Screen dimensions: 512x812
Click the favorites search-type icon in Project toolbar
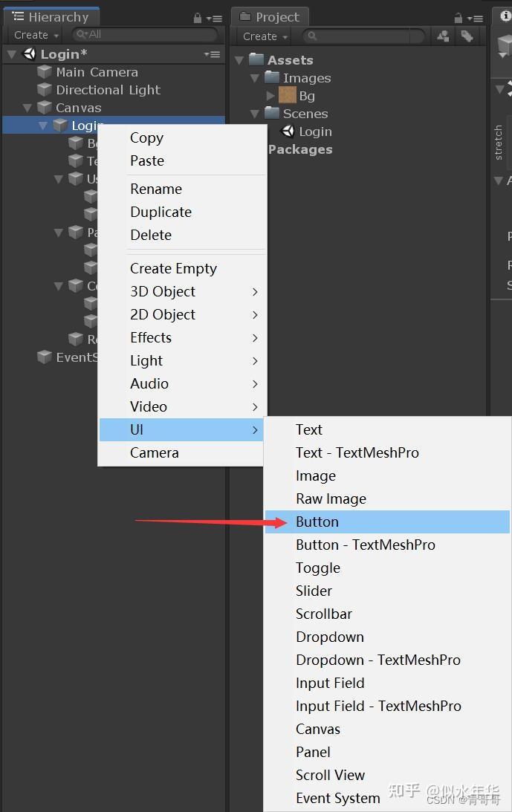tap(442, 35)
